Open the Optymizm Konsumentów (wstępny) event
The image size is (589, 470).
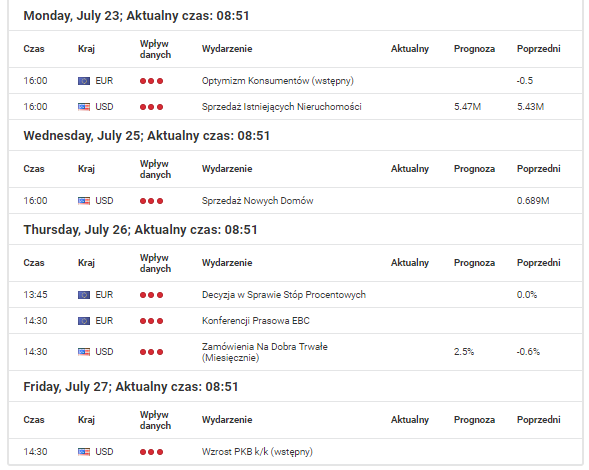point(278,81)
